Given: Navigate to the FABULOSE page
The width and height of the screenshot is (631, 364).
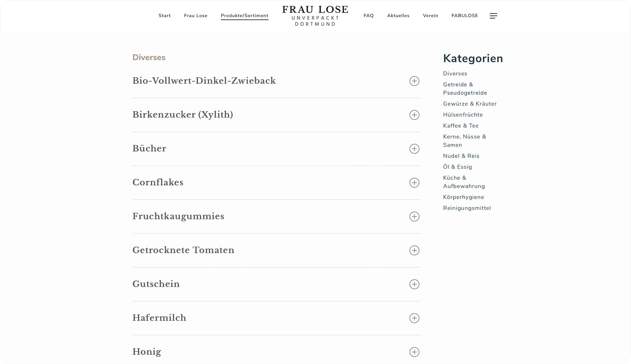Looking at the screenshot, I should tap(465, 15).
